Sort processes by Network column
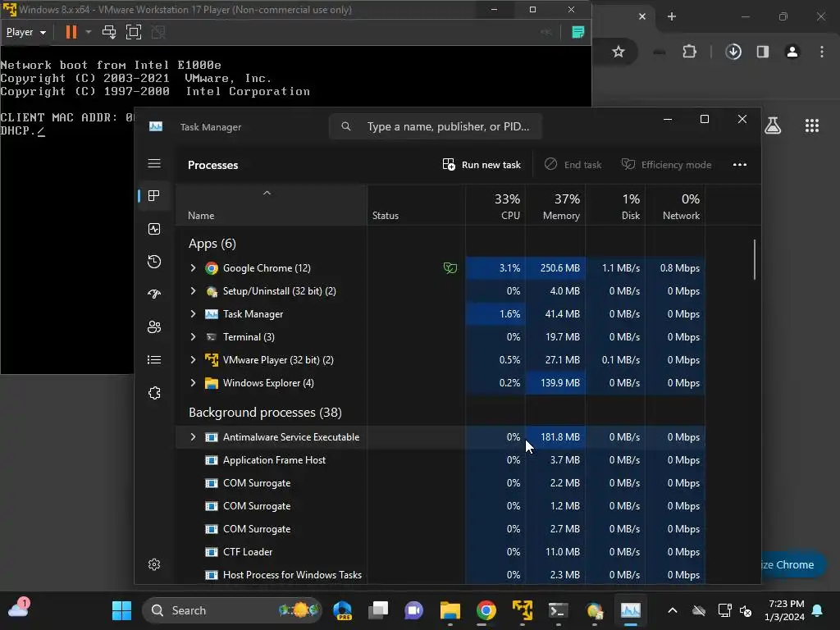This screenshot has width=840, height=630. [x=676, y=206]
